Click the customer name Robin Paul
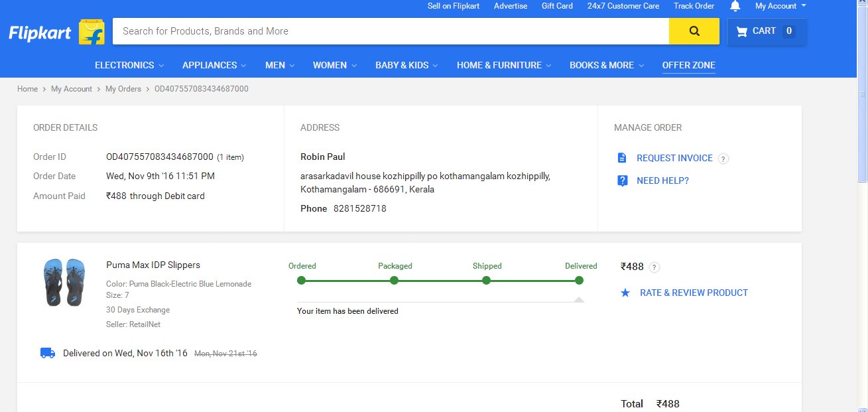The image size is (868, 412). click(x=323, y=157)
